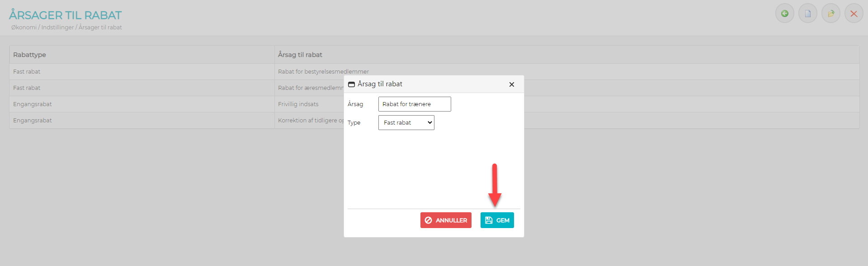Focus the Årsag text input field
868x266 pixels.
click(414, 104)
